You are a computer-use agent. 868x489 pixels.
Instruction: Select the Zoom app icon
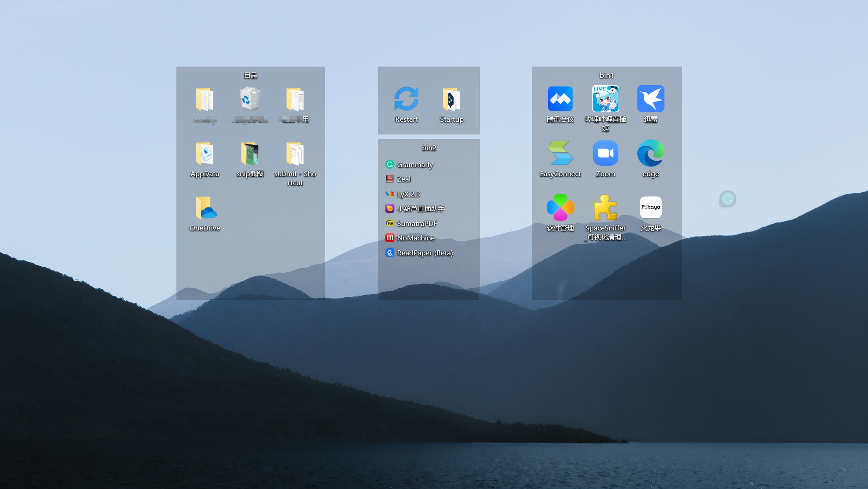(x=606, y=153)
